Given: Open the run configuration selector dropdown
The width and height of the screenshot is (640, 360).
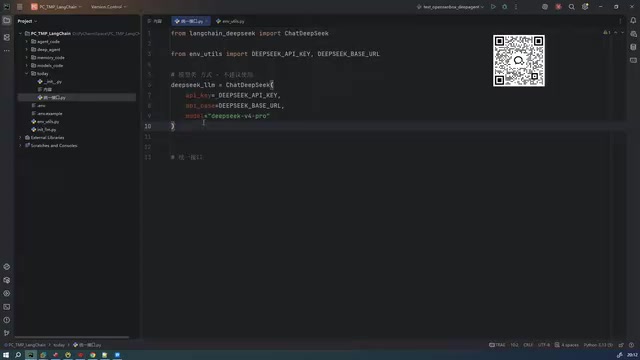Looking at the screenshot, I should pos(450,7).
